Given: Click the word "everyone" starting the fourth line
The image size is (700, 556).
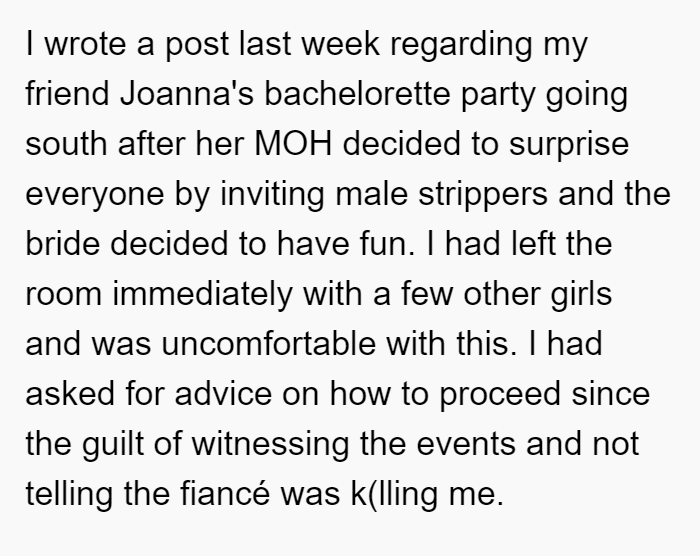Looking at the screenshot, I should [x=95, y=195].
